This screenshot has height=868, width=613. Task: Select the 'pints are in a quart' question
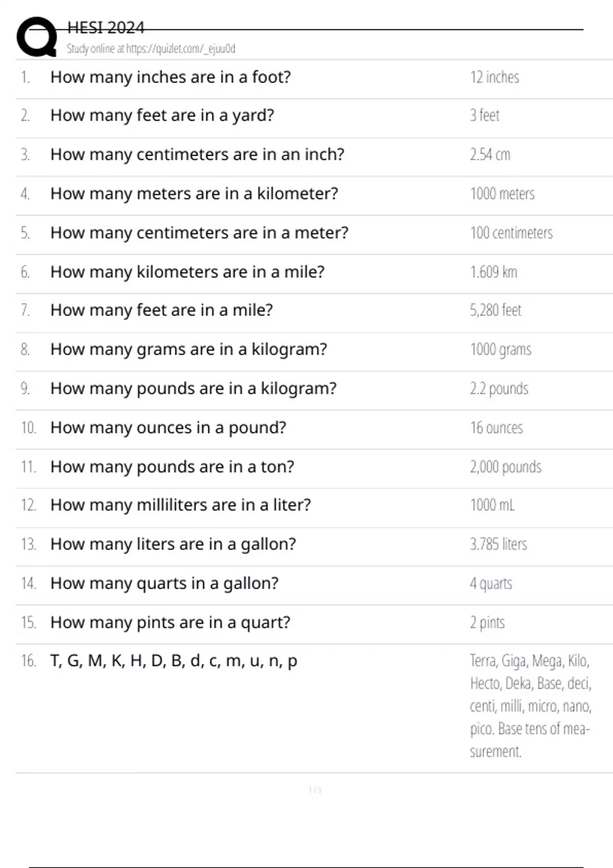(x=170, y=622)
